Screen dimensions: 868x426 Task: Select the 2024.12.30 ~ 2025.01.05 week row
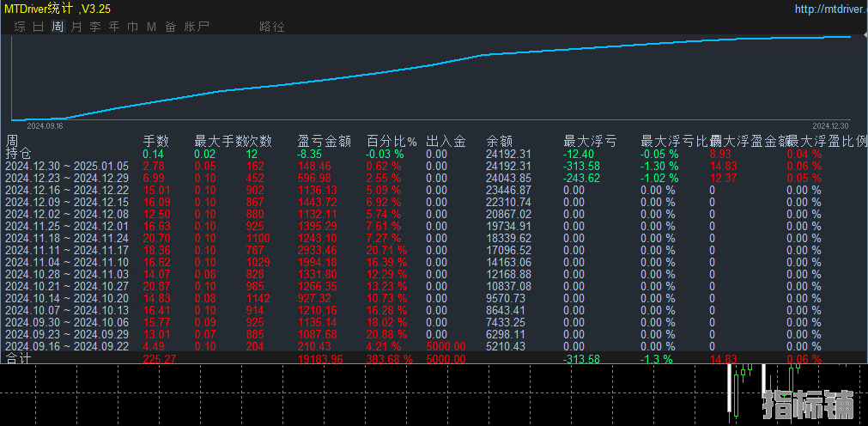click(67, 166)
